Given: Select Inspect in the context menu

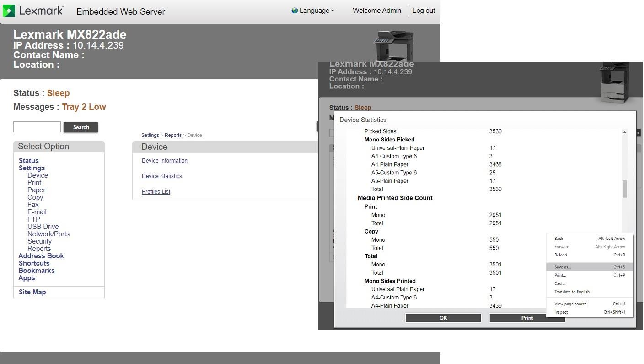Looking at the screenshot, I should [561, 312].
